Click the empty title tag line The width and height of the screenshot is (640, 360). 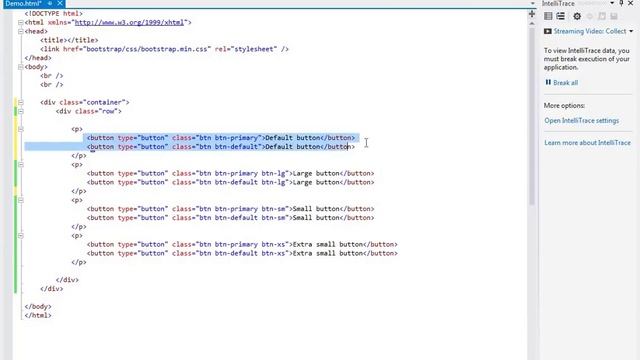point(69,40)
